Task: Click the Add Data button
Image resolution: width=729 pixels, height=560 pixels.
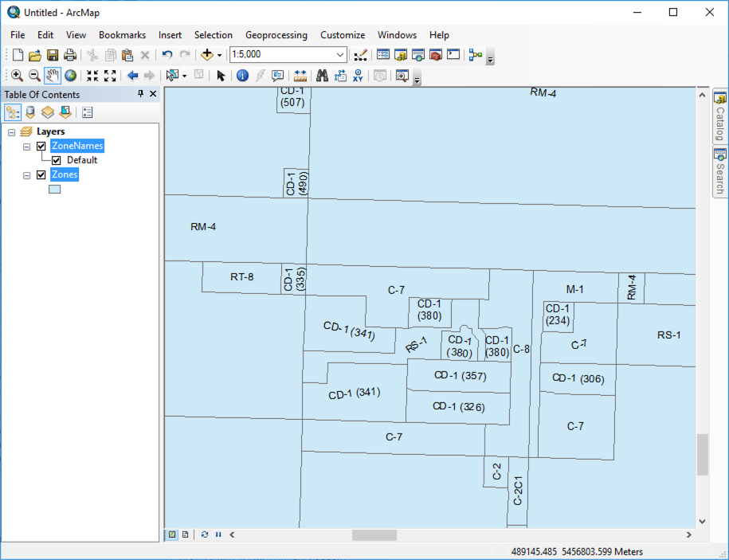Action: click(x=207, y=55)
